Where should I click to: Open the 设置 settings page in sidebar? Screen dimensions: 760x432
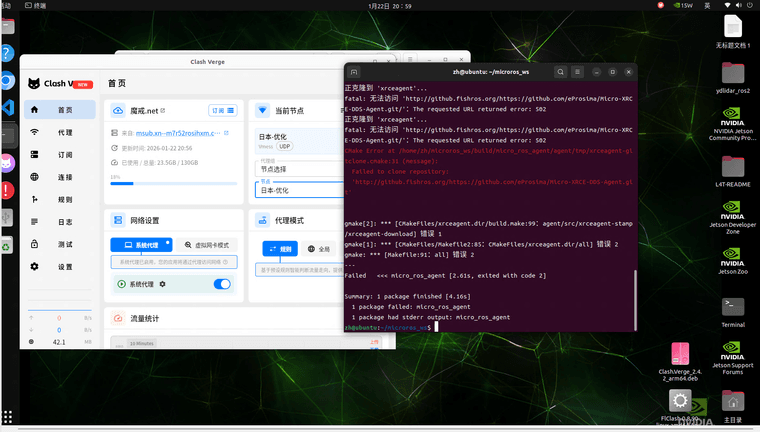tap(60, 267)
